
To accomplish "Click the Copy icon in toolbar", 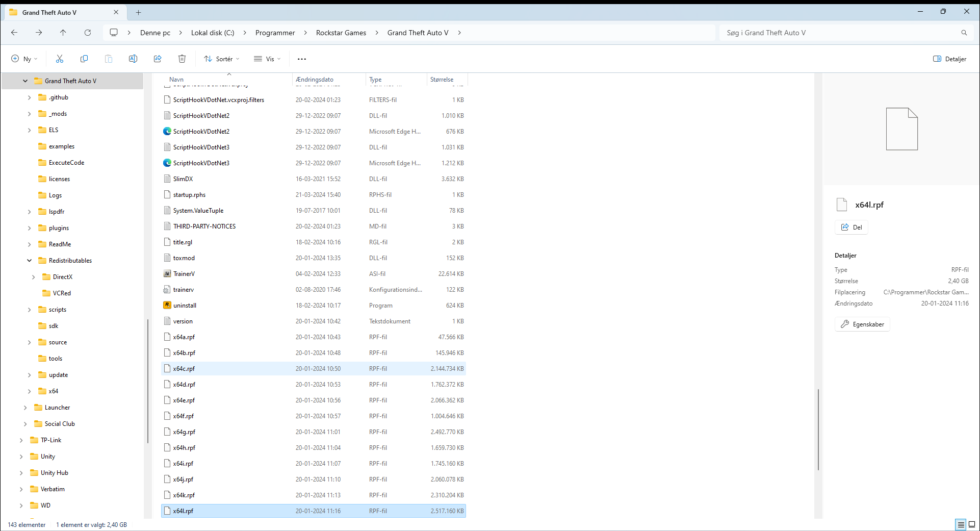I will coord(84,59).
